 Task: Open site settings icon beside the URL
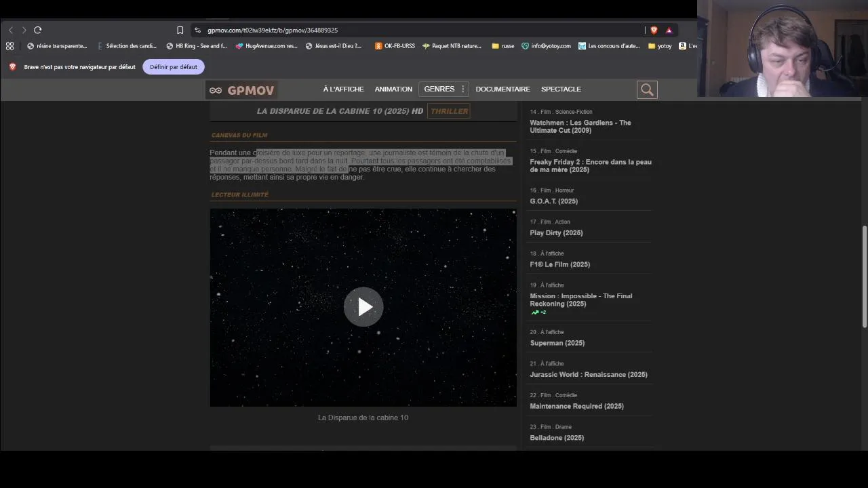pos(197,30)
